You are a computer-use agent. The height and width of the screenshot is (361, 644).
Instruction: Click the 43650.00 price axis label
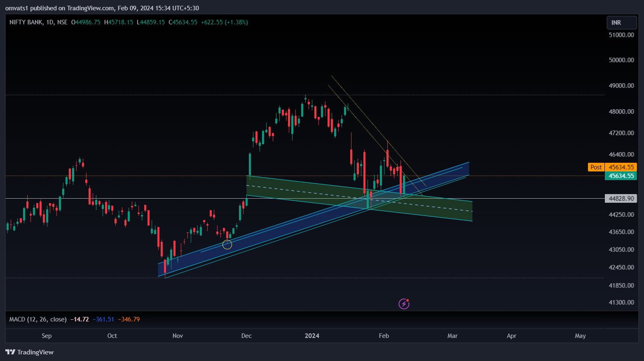point(621,232)
